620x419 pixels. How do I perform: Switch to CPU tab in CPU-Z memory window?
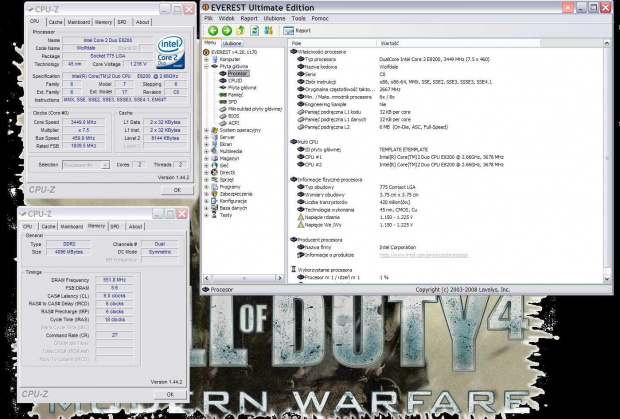point(27,226)
